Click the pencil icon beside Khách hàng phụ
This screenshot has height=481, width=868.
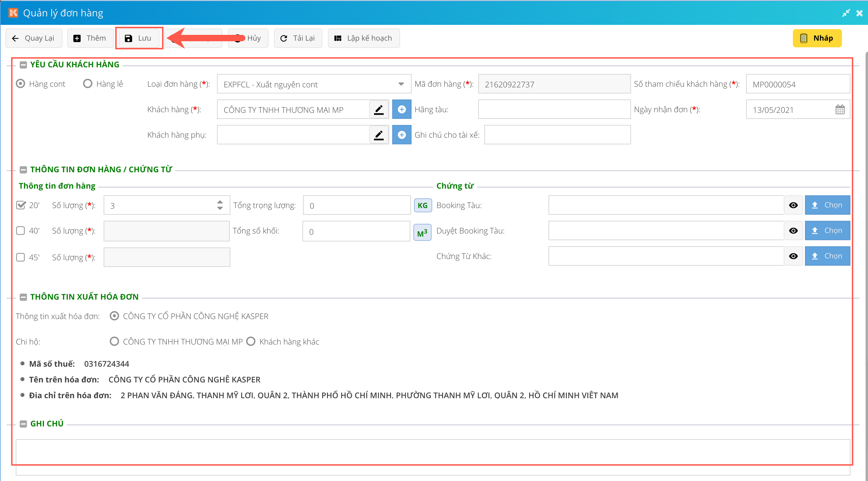click(x=379, y=135)
